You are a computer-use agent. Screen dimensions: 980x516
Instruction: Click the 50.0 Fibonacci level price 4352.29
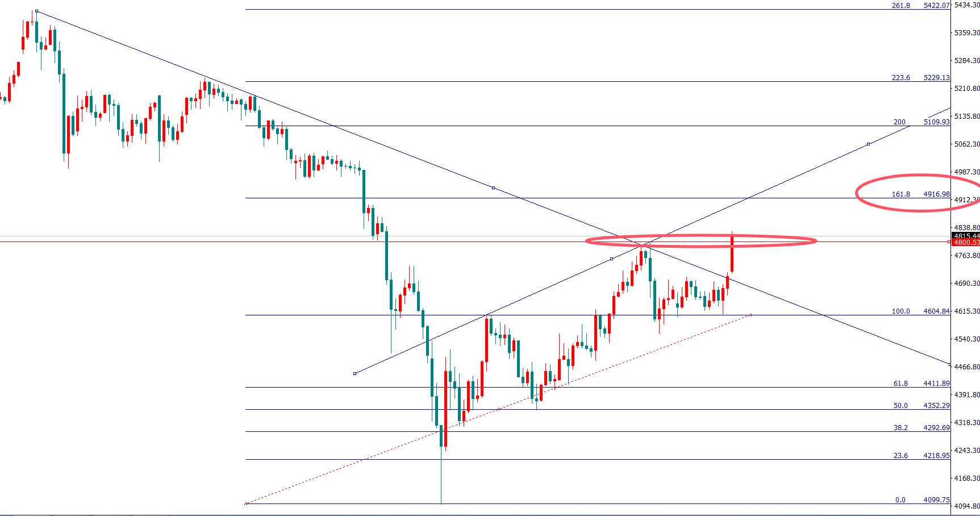(936, 406)
